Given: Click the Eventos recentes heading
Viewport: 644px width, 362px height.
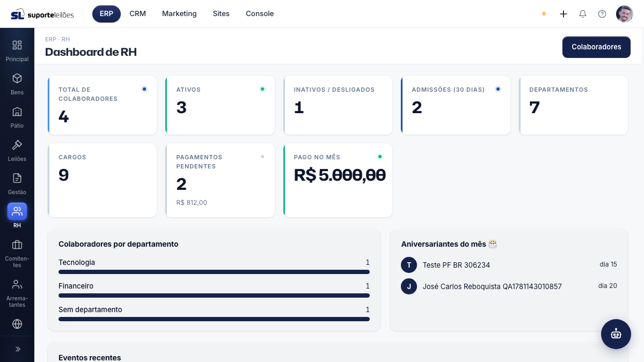Looking at the screenshot, I should coord(90,358).
